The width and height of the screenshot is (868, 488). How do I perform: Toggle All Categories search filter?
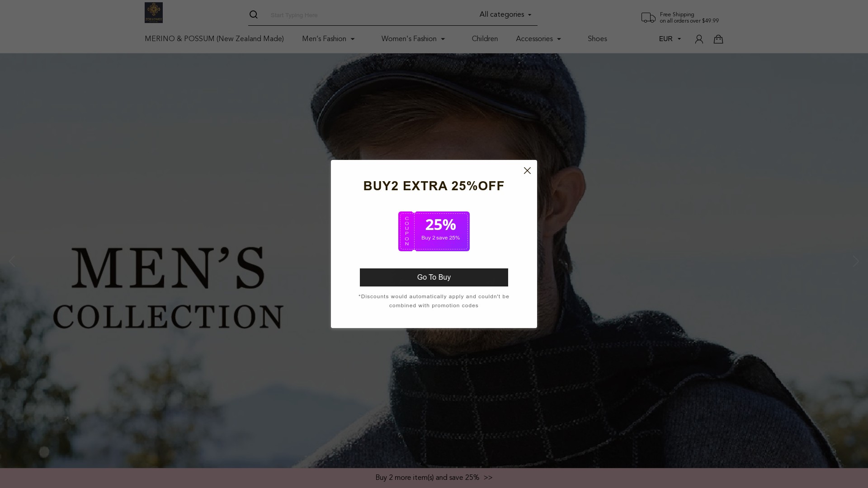pyautogui.click(x=505, y=14)
